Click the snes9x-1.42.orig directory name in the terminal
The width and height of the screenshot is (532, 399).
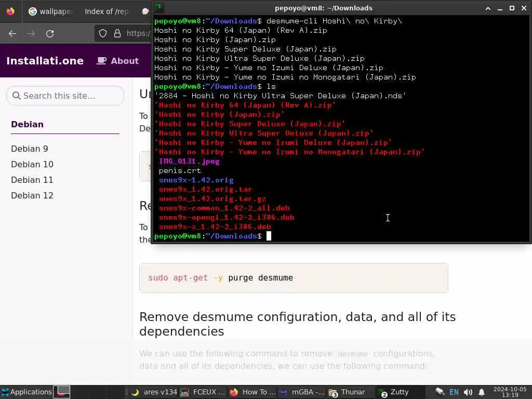point(196,180)
